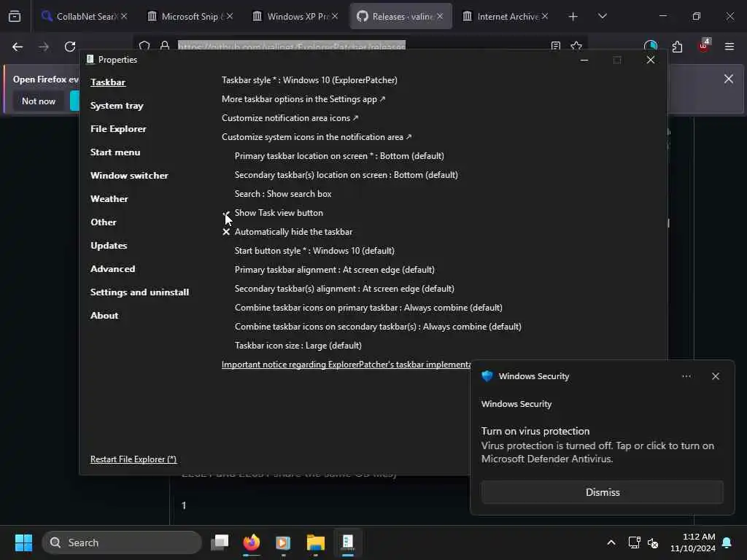
Task: Click the Firefox address bar URL
Action: click(x=292, y=46)
